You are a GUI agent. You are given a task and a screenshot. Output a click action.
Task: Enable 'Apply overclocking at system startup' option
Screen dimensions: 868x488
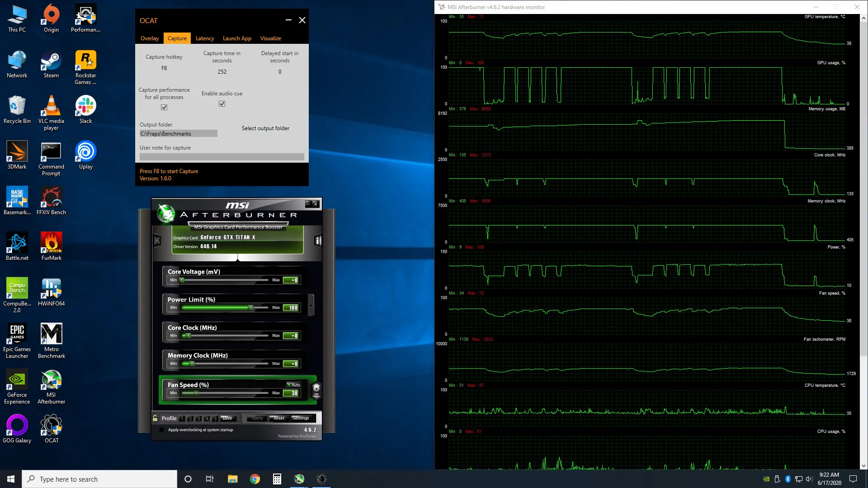click(x=161, y=430)
